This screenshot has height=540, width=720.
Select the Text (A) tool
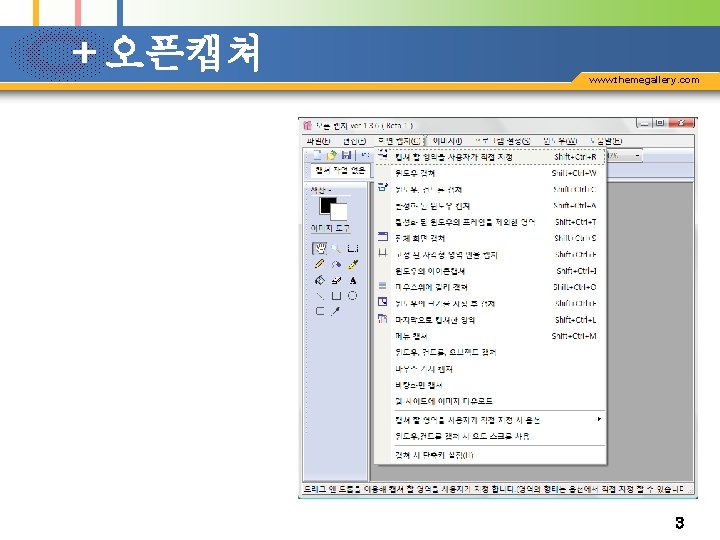point(353,280)
